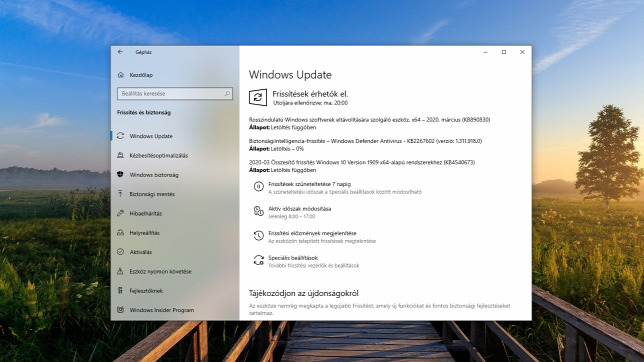The image size is (644, 362).
Task: Minimize the Gépház window
Action: point(485,52)
